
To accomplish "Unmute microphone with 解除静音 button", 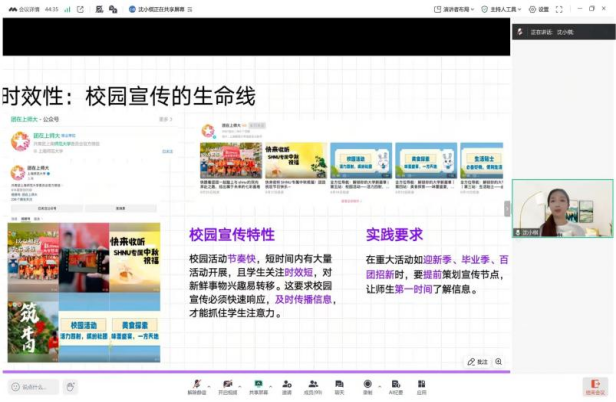I will 196,385.
